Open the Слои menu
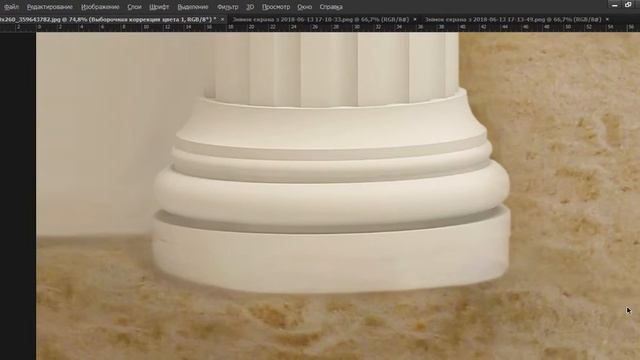This screenshot has height=360, width=640. tap(134, 7)
